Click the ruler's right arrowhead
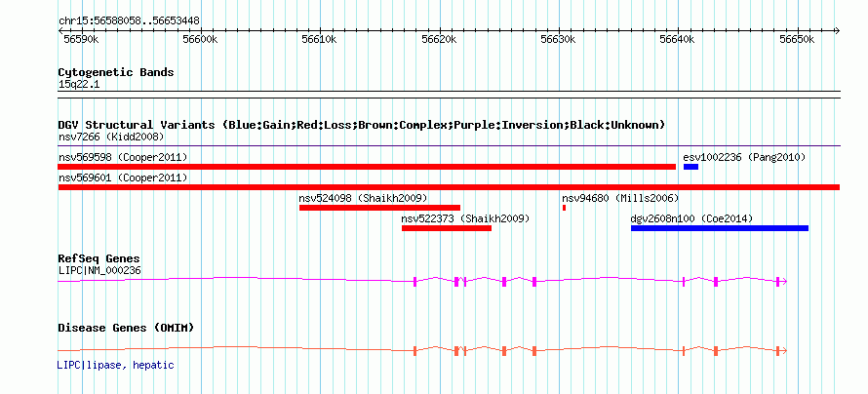The image size is (868, 394). click(x=837, y=31)
